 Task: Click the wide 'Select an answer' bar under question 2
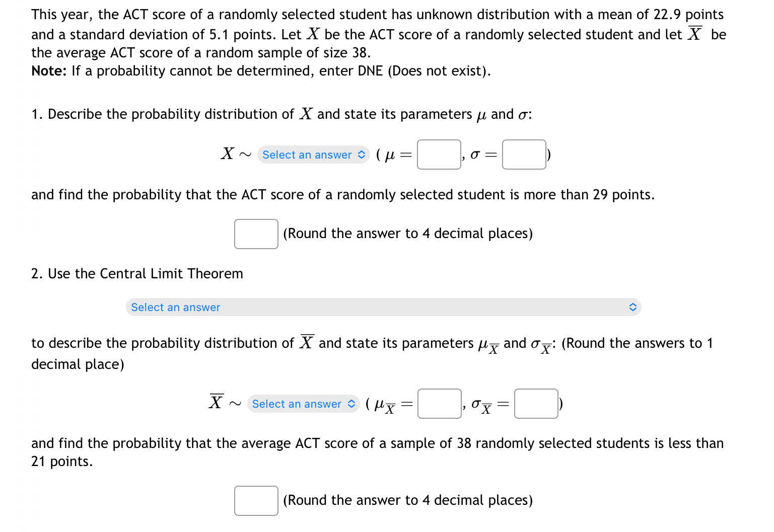[383, 307]
